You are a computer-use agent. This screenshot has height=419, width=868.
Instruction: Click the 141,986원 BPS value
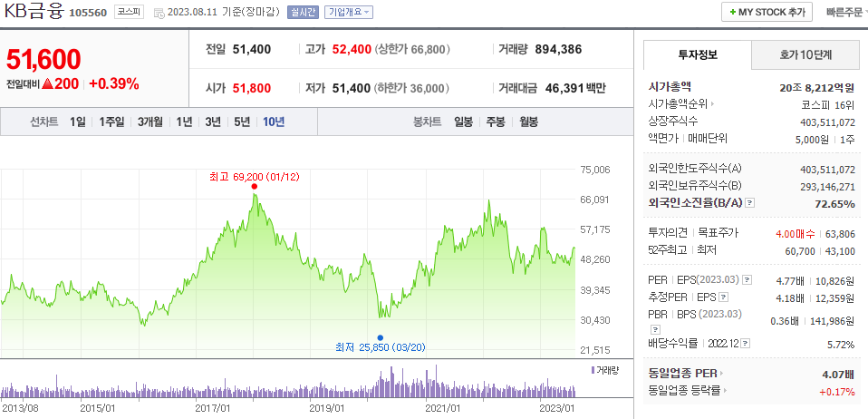(833, 321)
